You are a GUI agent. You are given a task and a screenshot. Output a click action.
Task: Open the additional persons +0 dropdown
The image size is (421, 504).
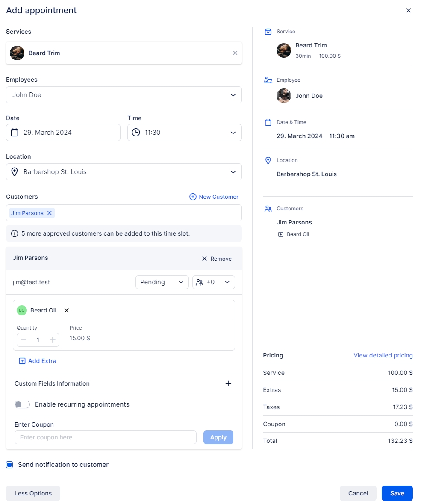(213, 282)
